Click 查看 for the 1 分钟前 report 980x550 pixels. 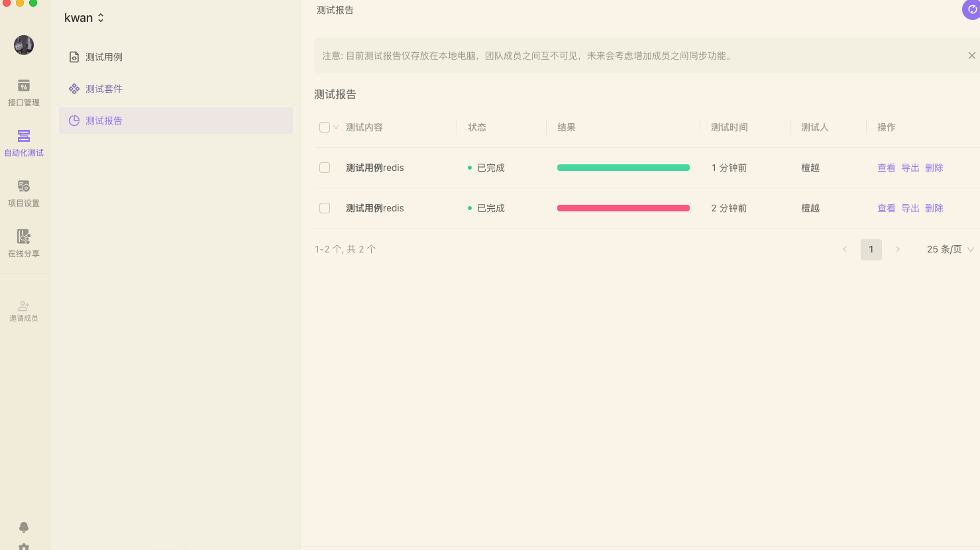tap(887, 168)
